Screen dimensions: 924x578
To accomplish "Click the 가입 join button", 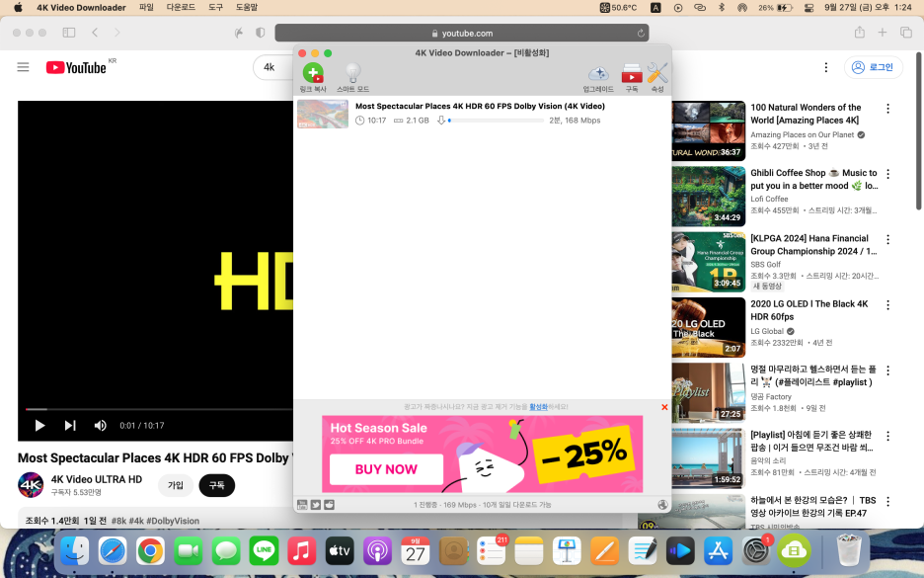I will tap(176, 485).
